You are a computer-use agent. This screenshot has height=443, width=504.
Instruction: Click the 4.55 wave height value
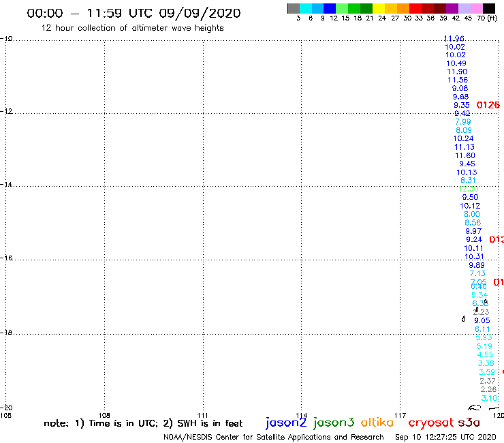tap(485, 355)
